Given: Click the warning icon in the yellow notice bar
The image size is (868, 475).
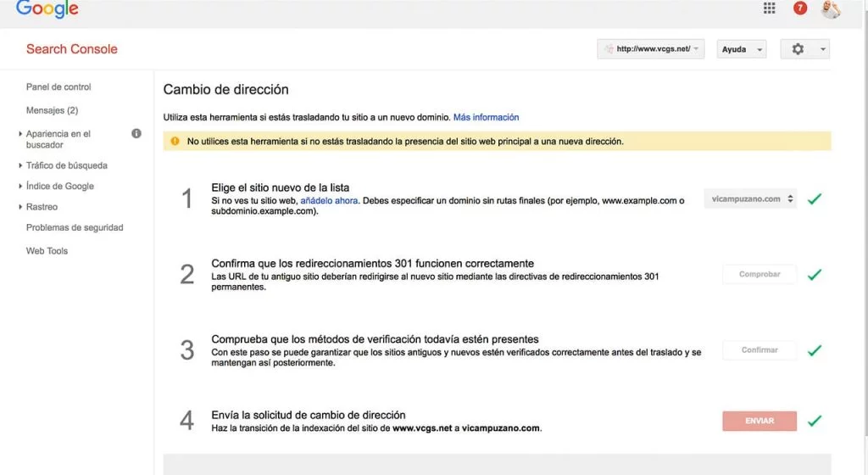Looking at the screenshot, I should tap(175, 141).
